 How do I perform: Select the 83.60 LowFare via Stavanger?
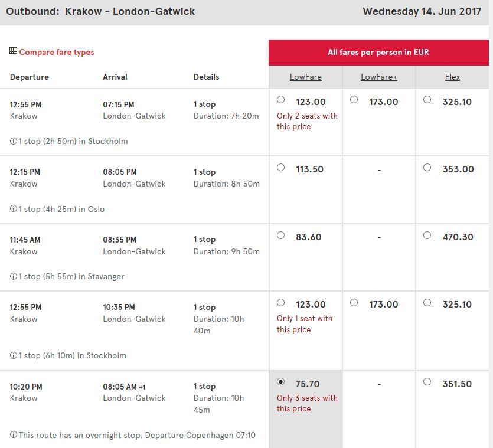point(281,235)
